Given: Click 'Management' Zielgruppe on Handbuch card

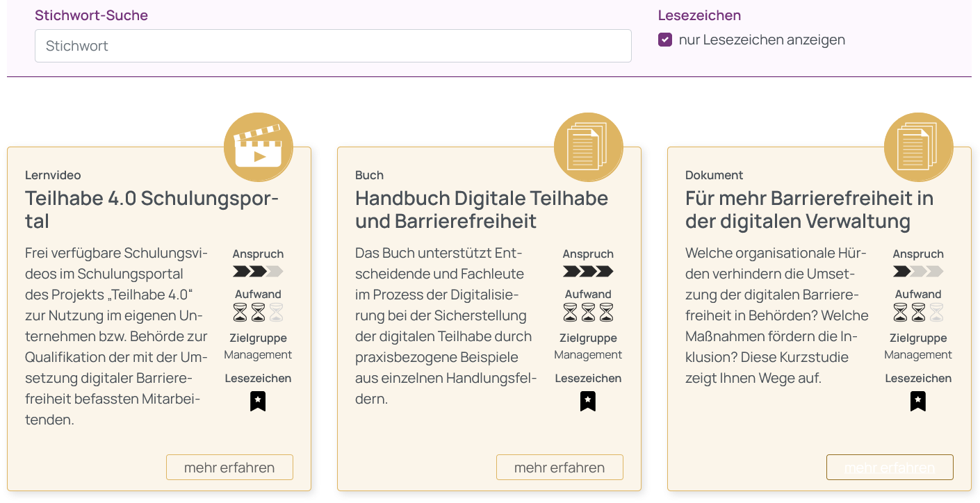Looking at the screenshot, I should pyautogui.click(x=588, y=355).
